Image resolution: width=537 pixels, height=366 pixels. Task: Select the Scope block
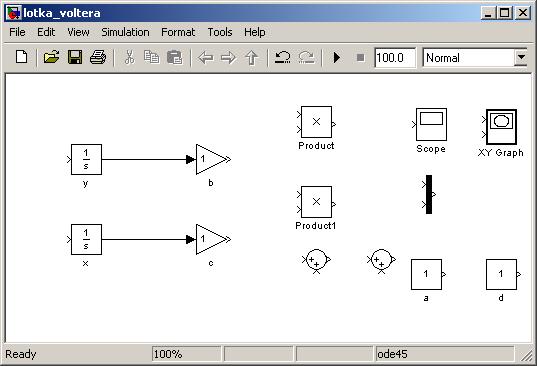(432, 125)
